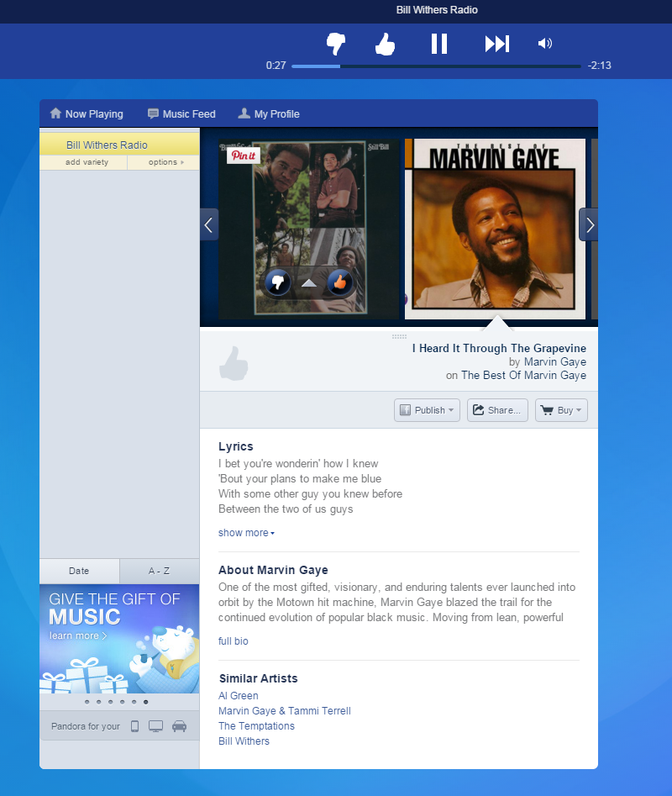
Task: Open the Publish dropdown
Action: pos(427,410)
